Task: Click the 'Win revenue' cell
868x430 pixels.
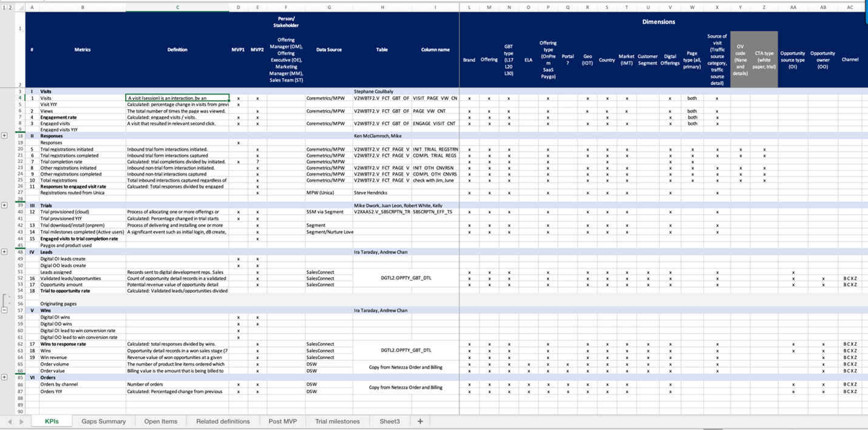Action: (x=83, y=357)
